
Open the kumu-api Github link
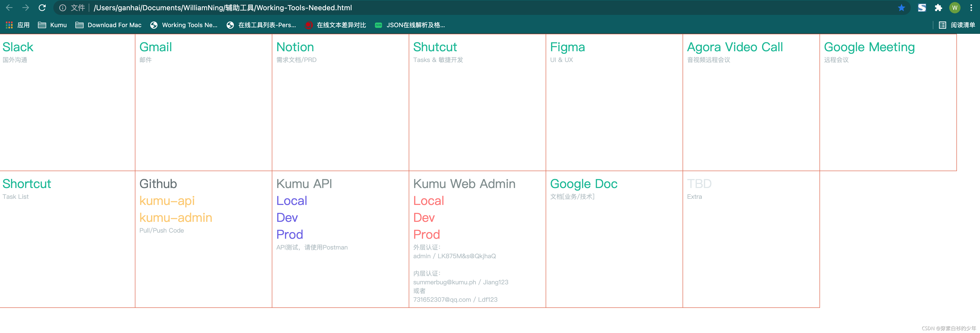[x=167, y=201]
